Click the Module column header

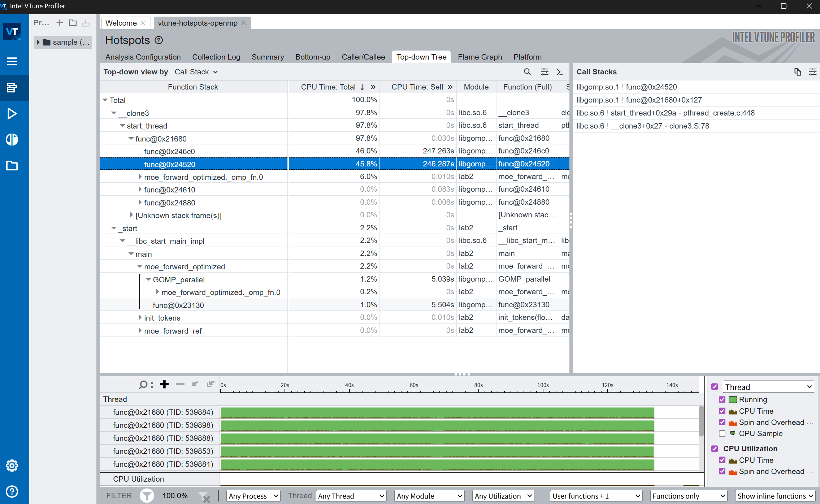476,87
